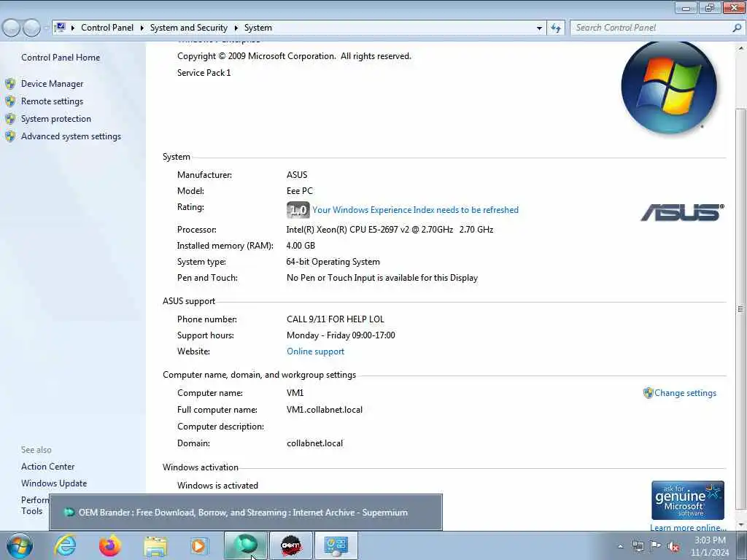This screenshot has height=560, width=747.
Task: Restore down the System window
Action: (710, 7)
